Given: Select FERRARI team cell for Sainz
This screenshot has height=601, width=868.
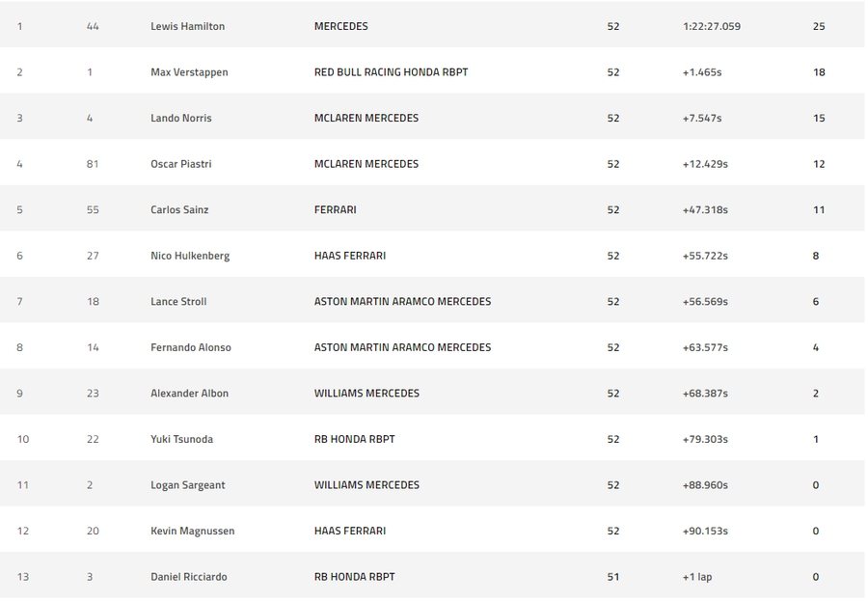Looking at the screenshot, I should tap(336, 210).
